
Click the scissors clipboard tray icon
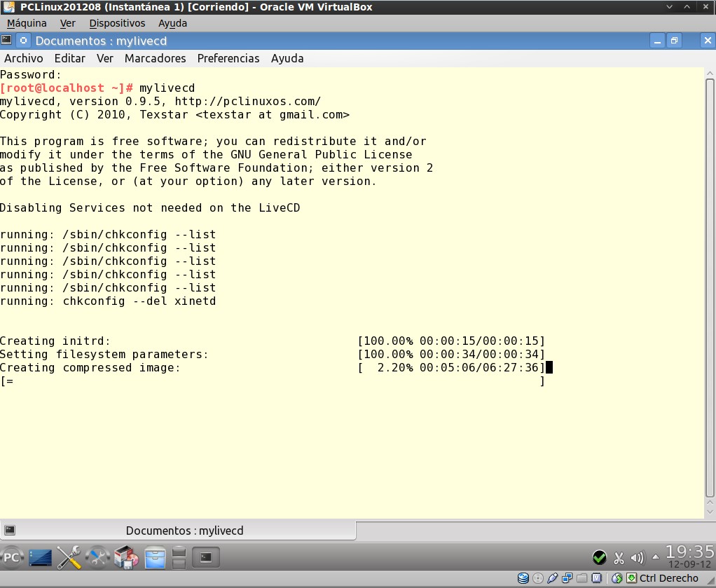[619, 559]
